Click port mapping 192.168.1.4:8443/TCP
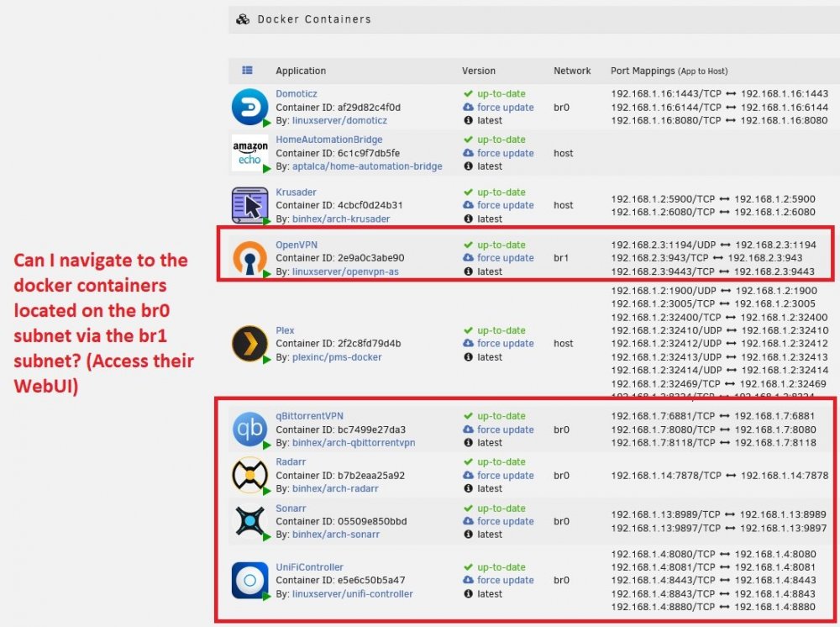Viewport: 840px width, 627px height. pyautogui.click(x=663, y=581)
